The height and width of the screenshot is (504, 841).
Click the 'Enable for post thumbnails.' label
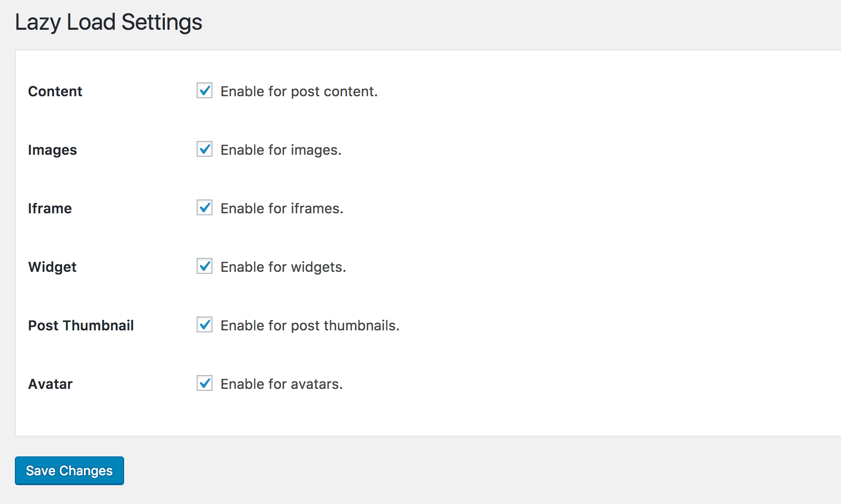pyautogui.click(x=310, y=325)
